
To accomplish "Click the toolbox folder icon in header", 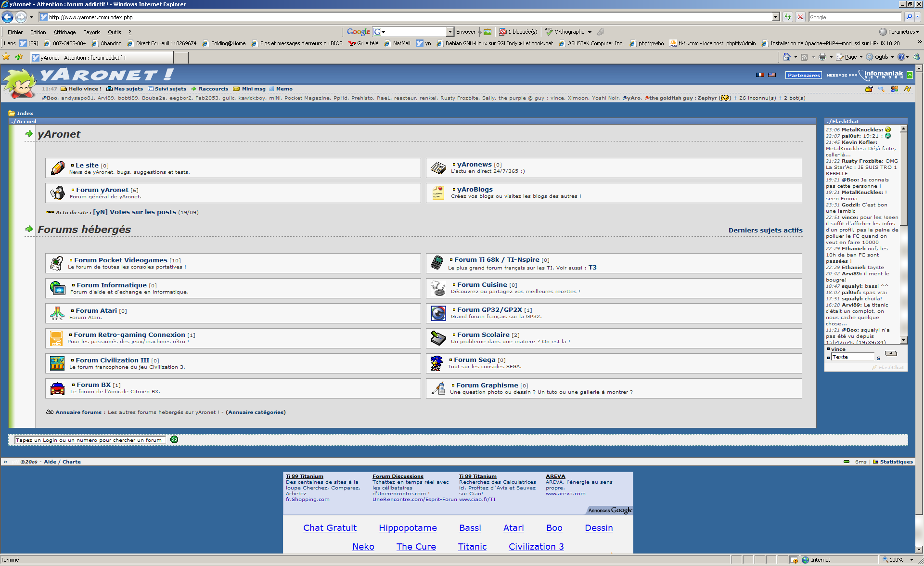I will 869,89.
